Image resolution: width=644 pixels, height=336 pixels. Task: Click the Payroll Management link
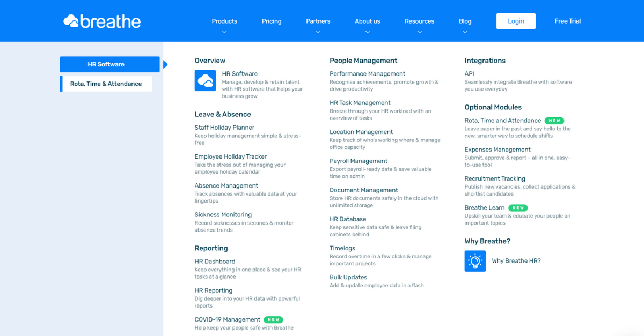[358, 161]
